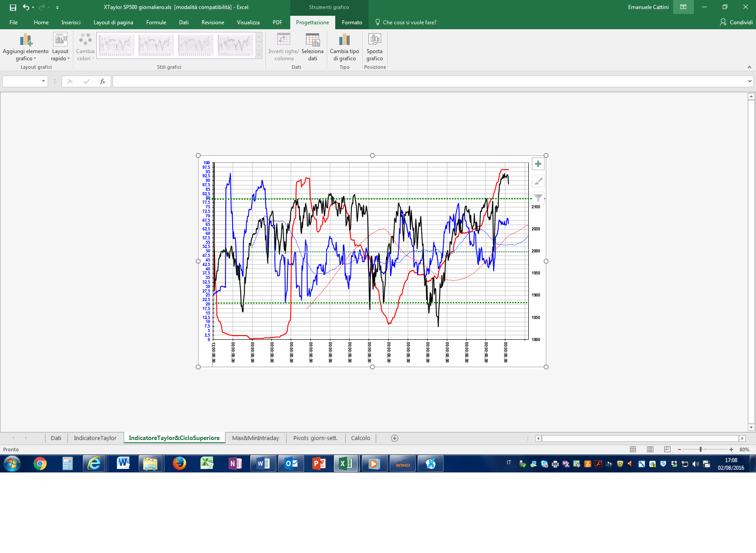Screen dimensions: 756x553
Task: Switch to the Dati sheet tab
Action: [x=56, y=438]
